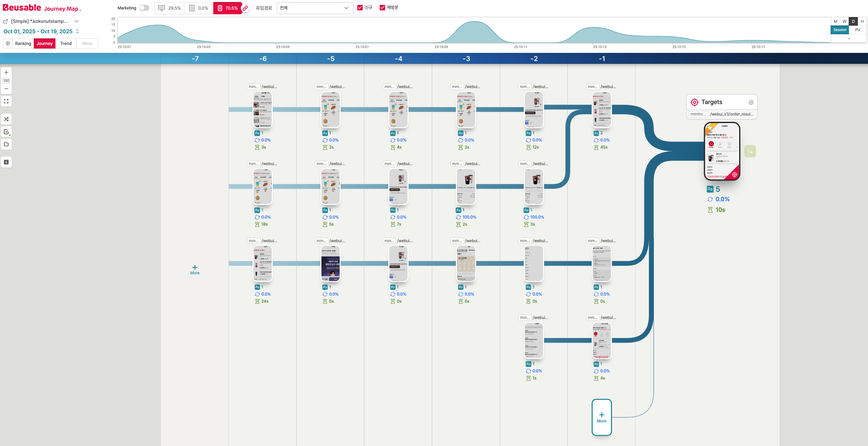The image size is (868, 446).
Task: Click the More button in column -7
Action: coord(195,270)
